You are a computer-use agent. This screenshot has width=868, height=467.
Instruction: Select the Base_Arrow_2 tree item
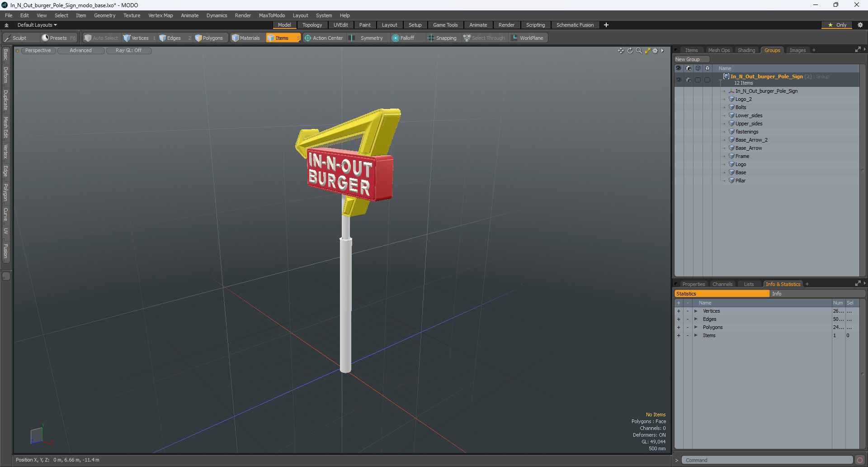(751, 140)
